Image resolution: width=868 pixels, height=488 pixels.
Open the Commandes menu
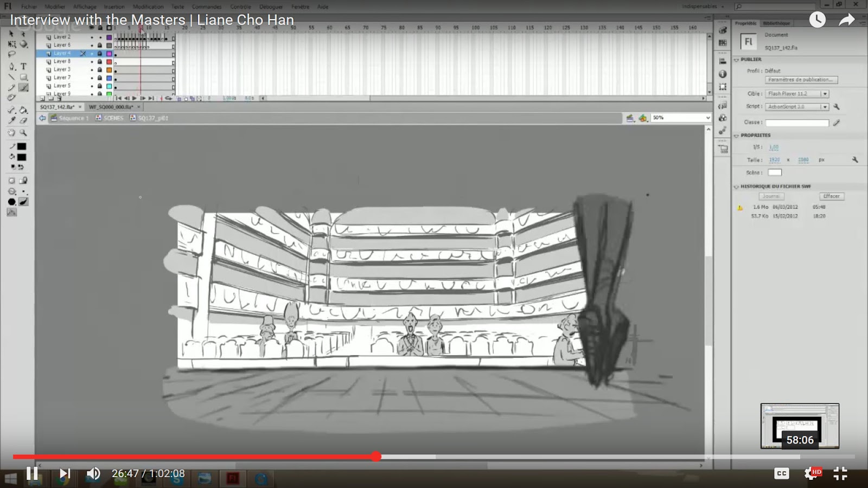coord(206,7)
